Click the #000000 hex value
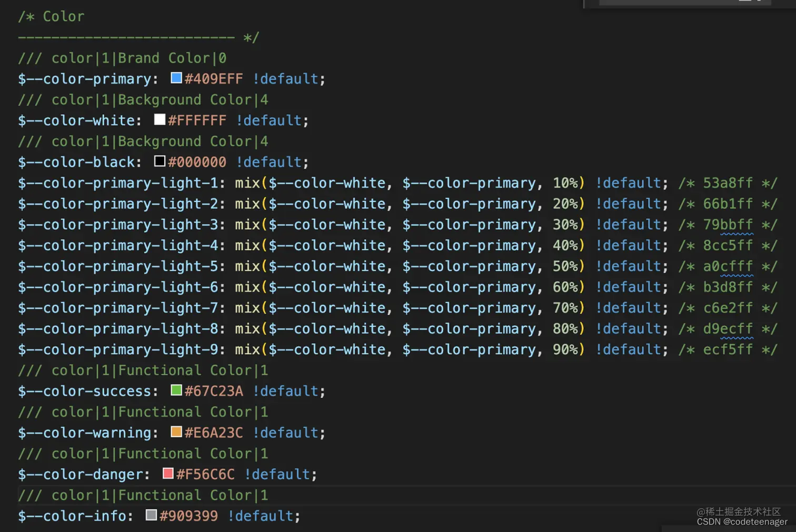Viewport: 796px width, 532px height. click(197, 162)
